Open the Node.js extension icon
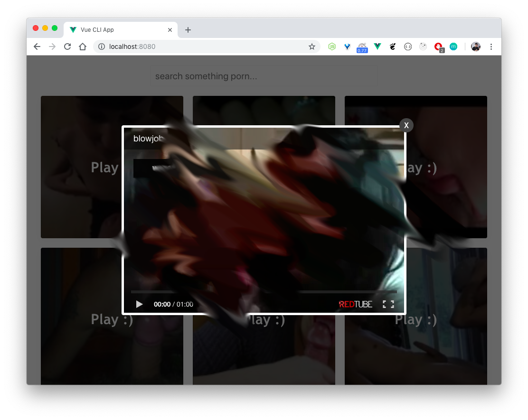The height and width of the screenshot is (420, 528). [332, 47]
